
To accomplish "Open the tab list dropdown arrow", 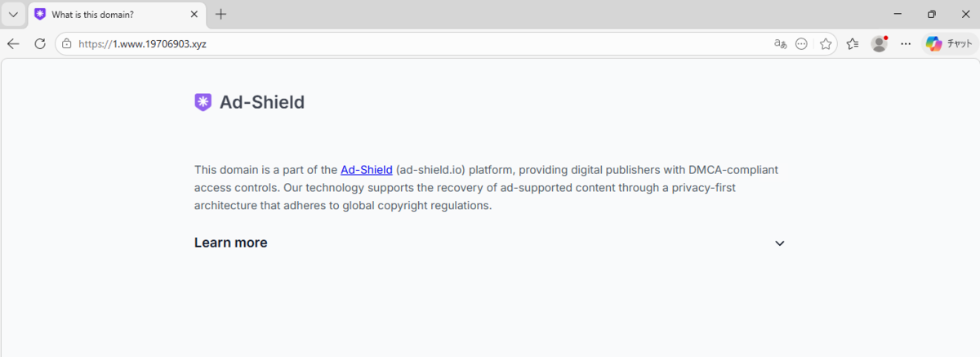I will click(x=13, y=15).
